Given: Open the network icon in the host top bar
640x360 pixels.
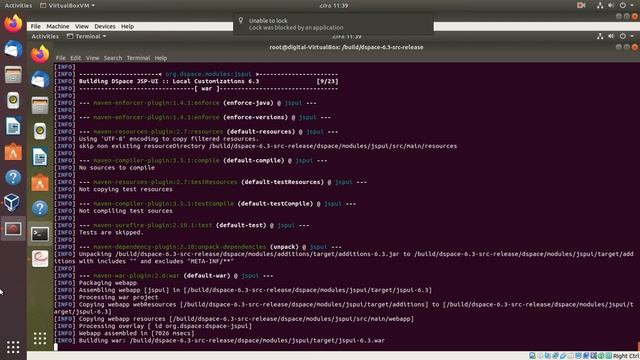Looking at the screenshot, I should (x=600, y=5).
